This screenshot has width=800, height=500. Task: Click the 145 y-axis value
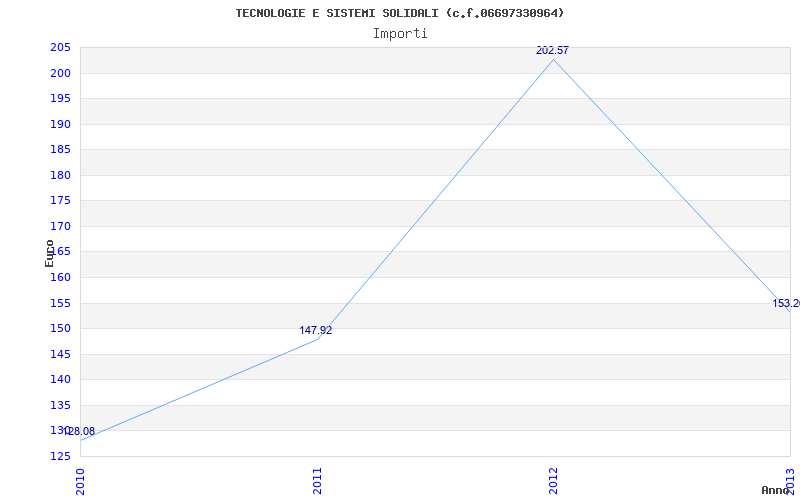[x=60, y=354]
